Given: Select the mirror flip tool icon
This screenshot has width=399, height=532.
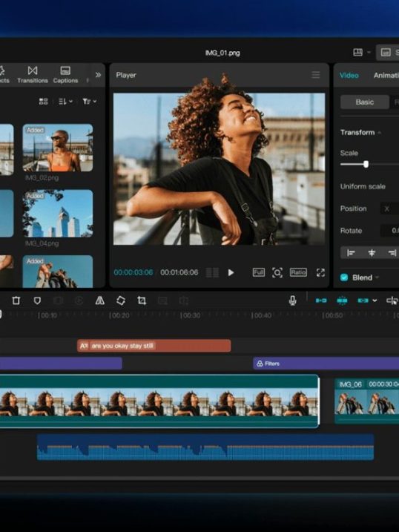Looking at the screenshot, I should click(99, 301).
